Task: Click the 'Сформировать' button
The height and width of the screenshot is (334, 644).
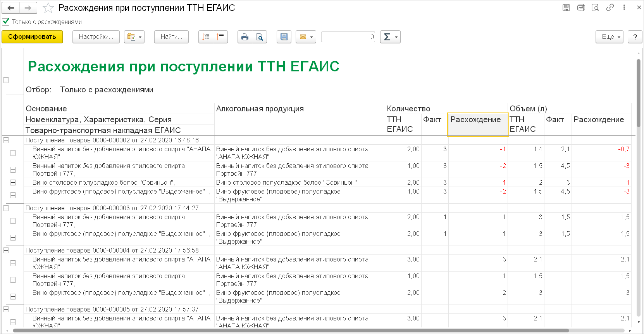Action: pos(32,37)
